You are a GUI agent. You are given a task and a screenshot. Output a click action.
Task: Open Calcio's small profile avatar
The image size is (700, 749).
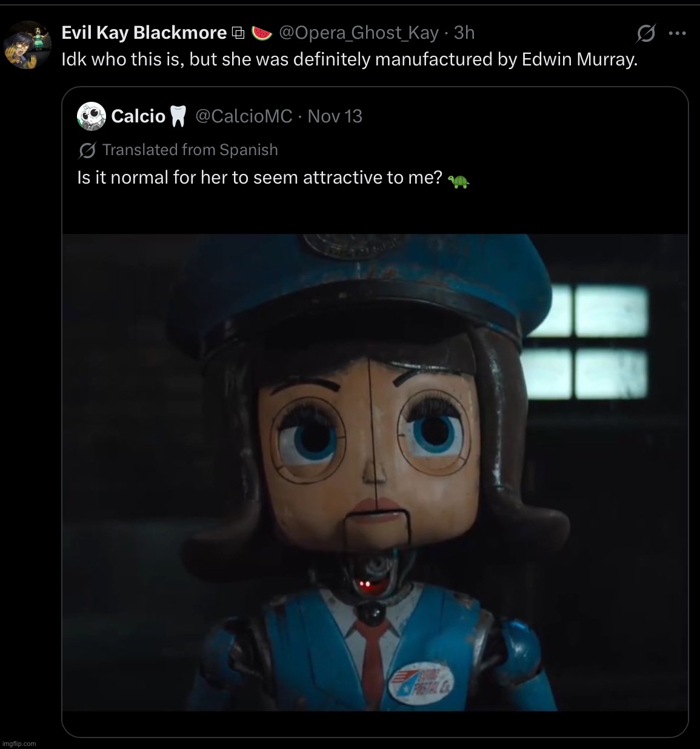(x=92, y=116)
